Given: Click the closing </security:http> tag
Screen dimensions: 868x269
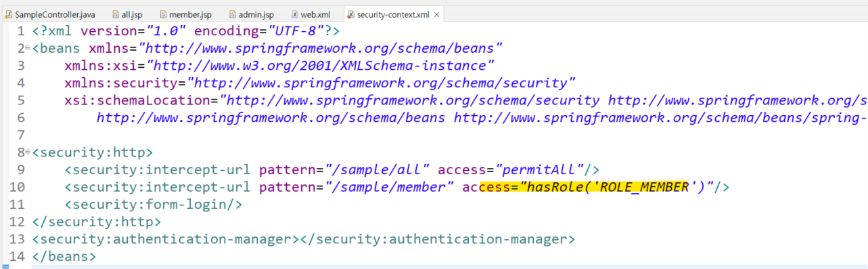Looking at the screenshot, I should 97,221.
